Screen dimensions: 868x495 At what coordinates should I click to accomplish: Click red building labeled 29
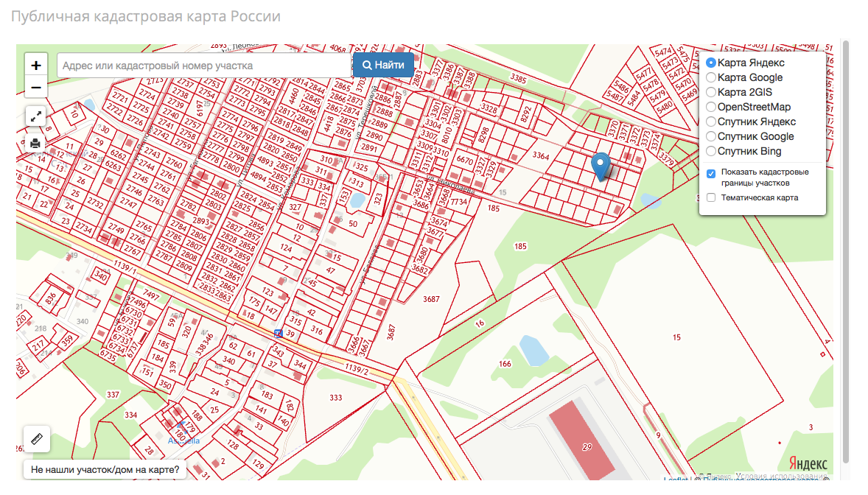coord(587,447)
